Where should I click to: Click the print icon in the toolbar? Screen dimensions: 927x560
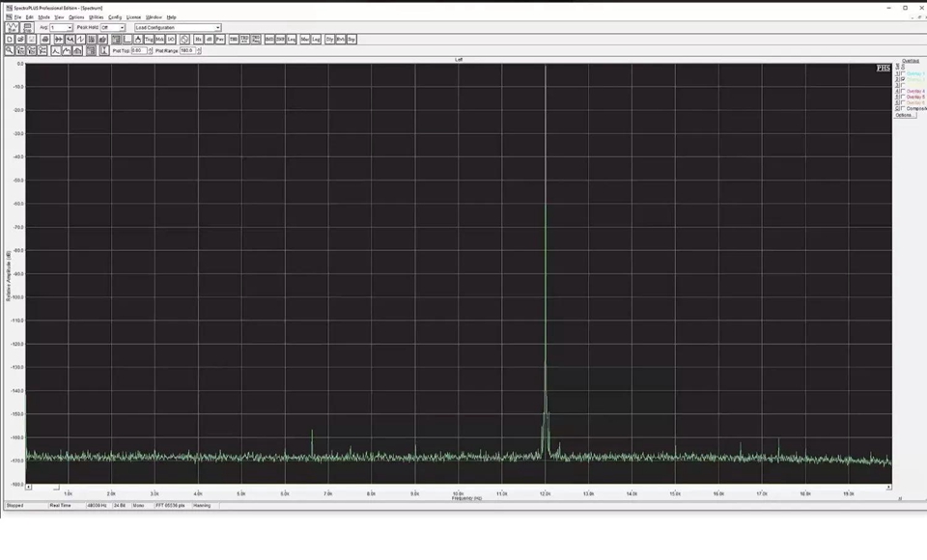click(44, 40)
